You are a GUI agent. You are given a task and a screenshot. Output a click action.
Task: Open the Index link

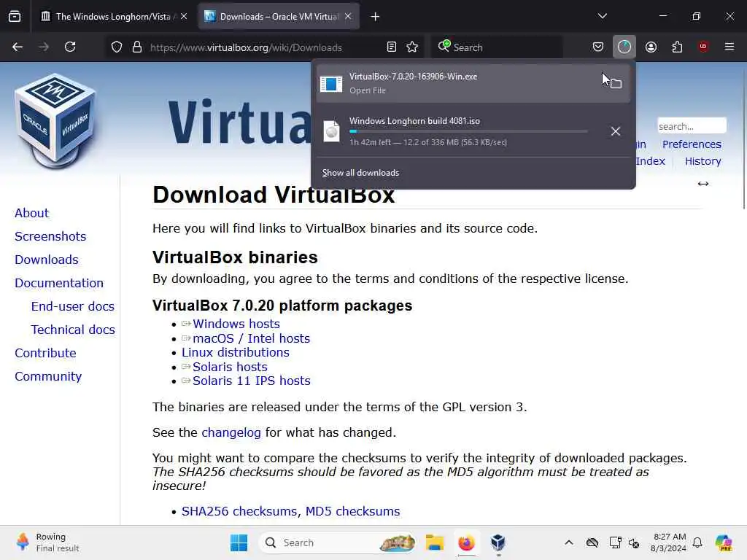(x=650, y=161)
